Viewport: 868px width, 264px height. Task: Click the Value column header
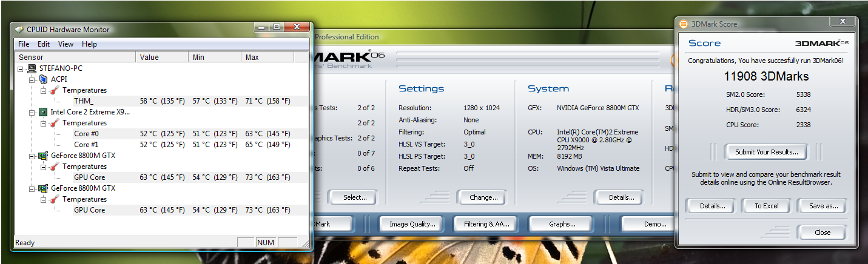pos(162,58)
